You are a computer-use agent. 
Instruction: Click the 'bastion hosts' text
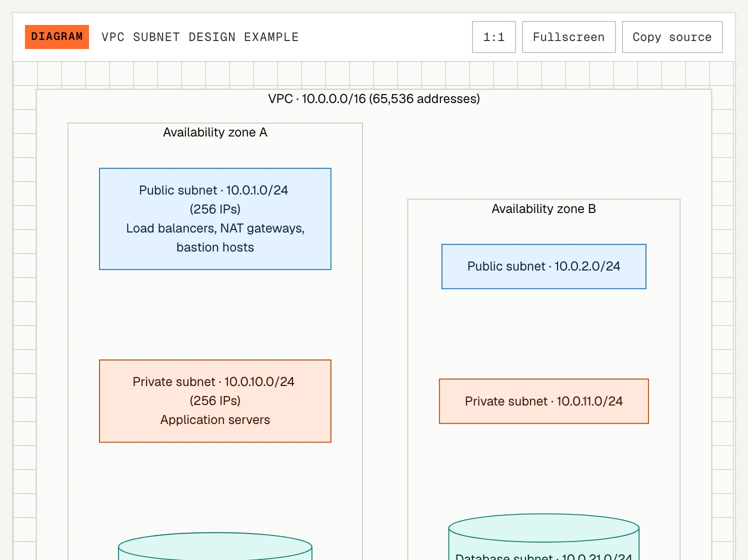(215, 247)
